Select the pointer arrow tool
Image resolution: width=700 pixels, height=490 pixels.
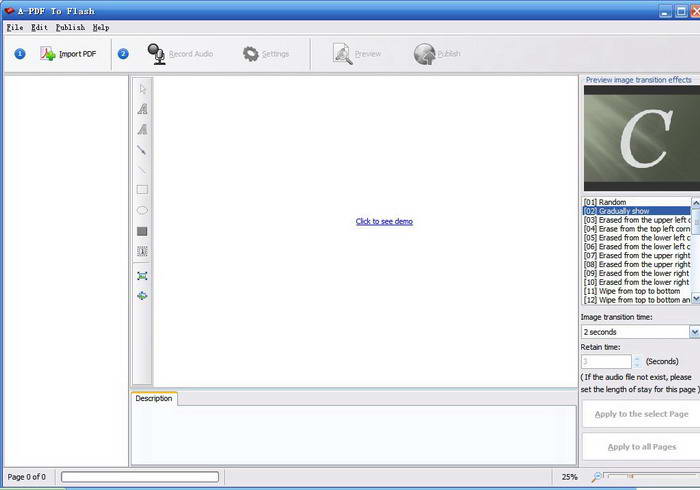click(142, 90)
